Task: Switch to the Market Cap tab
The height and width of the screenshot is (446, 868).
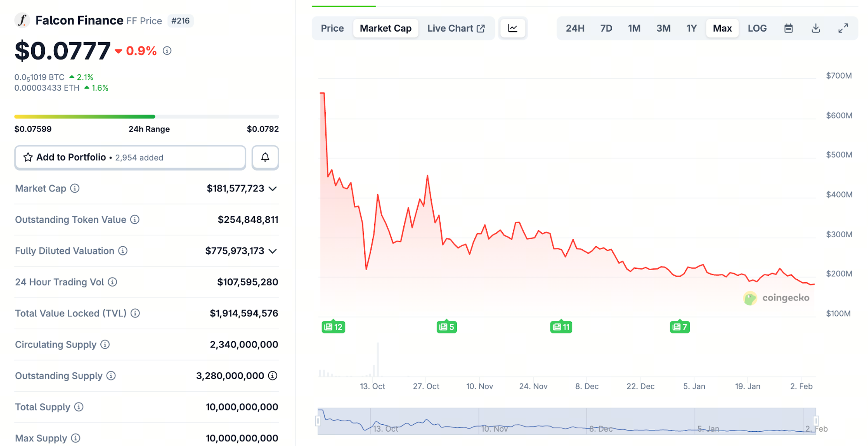Action: tap(386, 28)
